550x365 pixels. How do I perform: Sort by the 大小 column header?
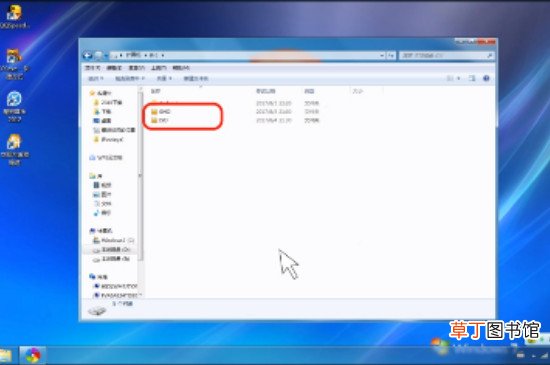[x=357, y=91]
